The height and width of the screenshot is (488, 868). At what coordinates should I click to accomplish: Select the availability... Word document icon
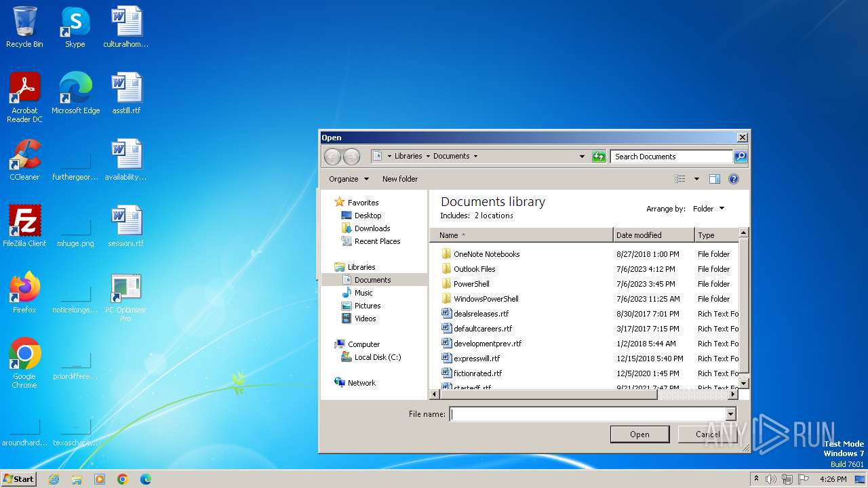click(x=126, y=160)
